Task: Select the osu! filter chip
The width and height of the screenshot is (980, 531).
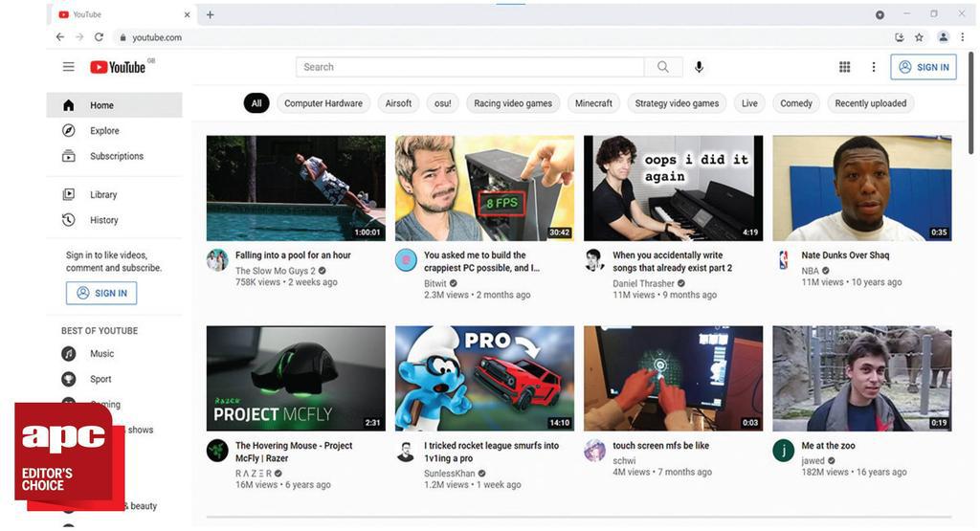Action: [442, 103]
